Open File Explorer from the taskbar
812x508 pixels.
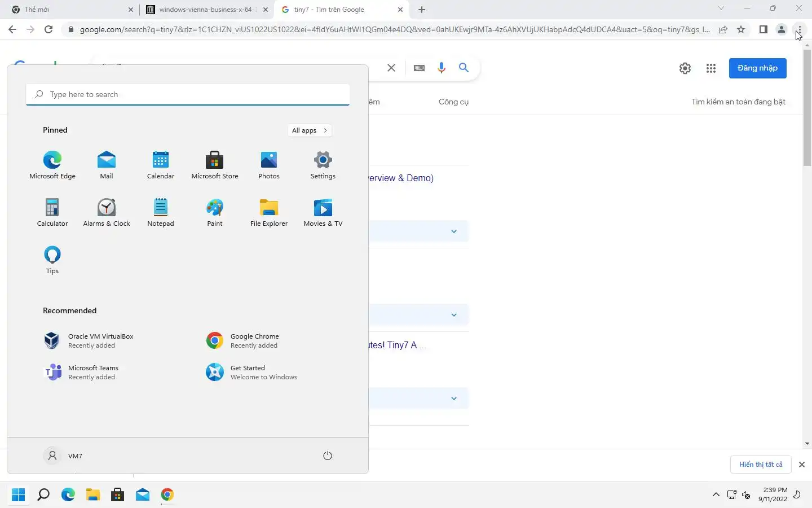[x=92, y=494]
